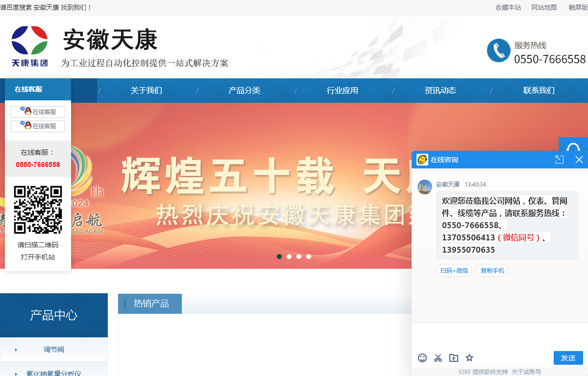Click the 扫码+微信 chip button

[x=454, y=270]
